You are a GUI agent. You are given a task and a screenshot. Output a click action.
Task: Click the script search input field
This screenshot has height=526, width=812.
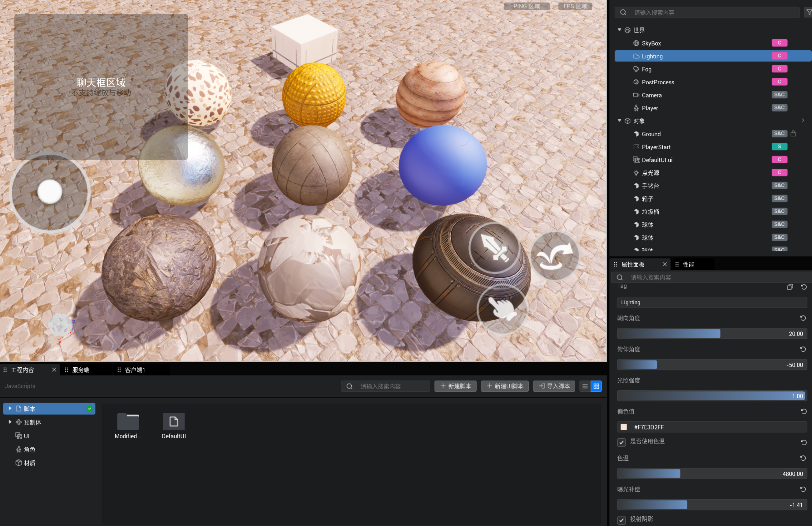tap(385, 386)
